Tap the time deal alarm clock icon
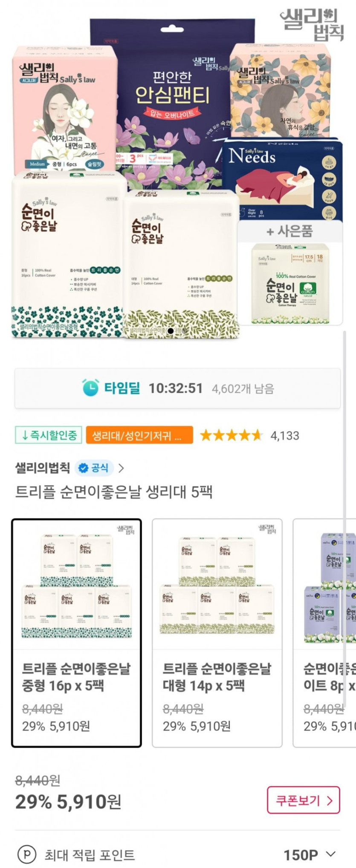The width and height of the screenshot is (356, 868). coord(90,388)
